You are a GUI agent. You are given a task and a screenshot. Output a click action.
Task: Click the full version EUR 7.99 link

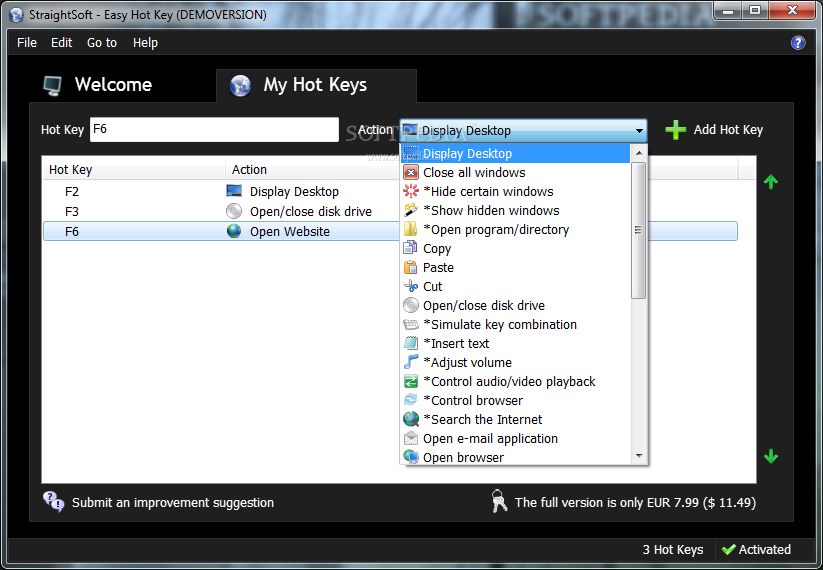click(635, 502)
